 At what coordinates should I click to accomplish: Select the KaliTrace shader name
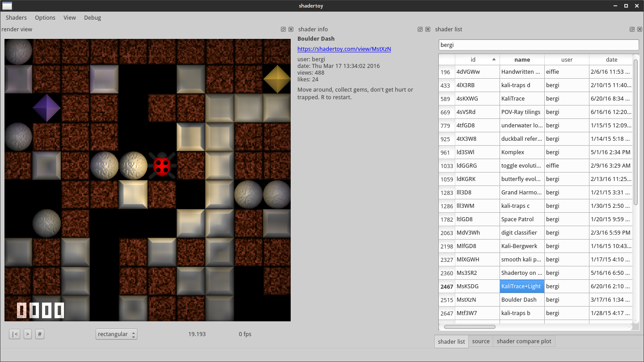[x=522, y=98]
